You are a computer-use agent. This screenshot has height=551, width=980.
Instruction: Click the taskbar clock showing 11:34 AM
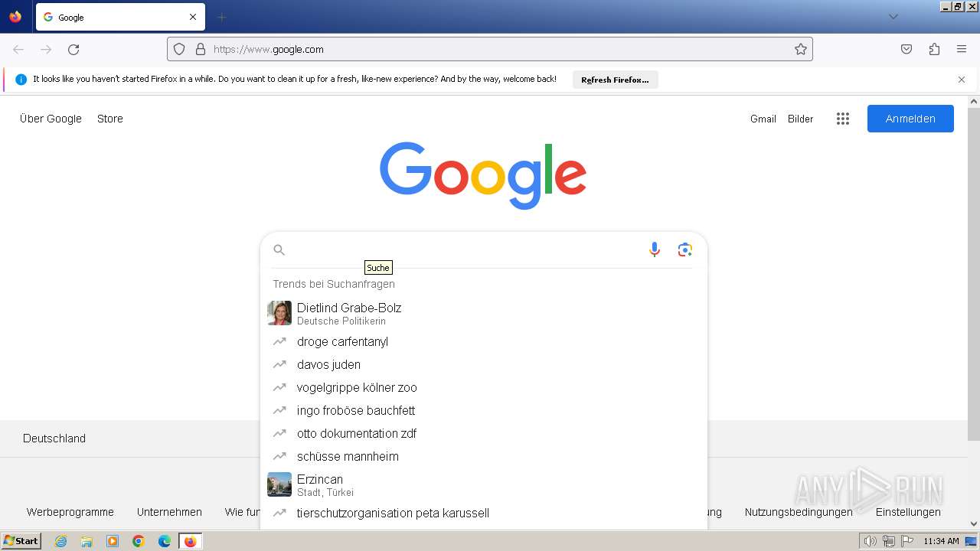click(x=941, y=541)
